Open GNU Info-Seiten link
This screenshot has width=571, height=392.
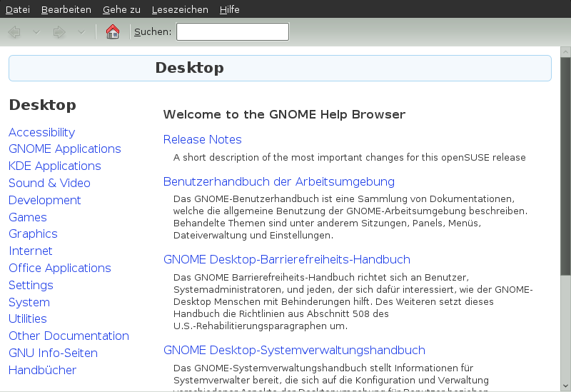click(53, 353)
